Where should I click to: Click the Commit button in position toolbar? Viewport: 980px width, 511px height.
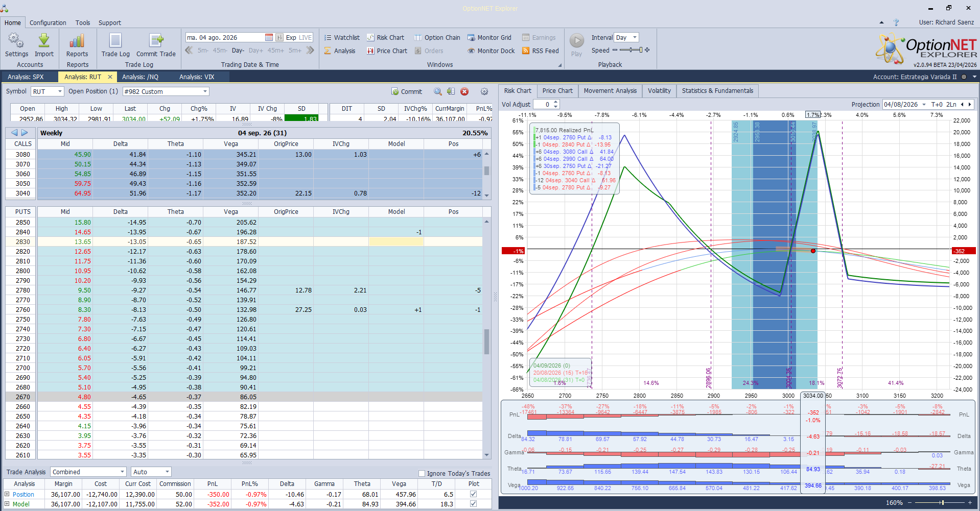coord(407,91)
